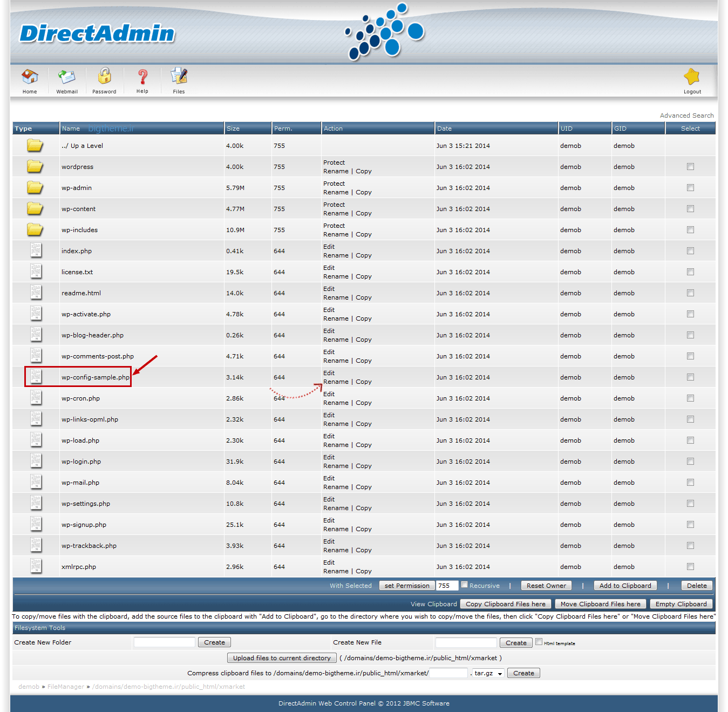
Task: Focus the Create New Folder name field
Action: (x=164, y=642)
